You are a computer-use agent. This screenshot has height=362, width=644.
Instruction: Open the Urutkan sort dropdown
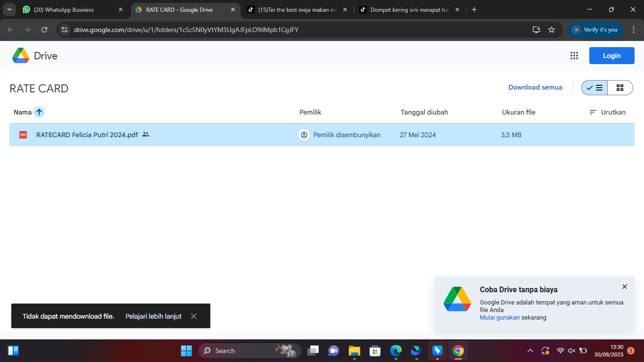tap(608, 112)
